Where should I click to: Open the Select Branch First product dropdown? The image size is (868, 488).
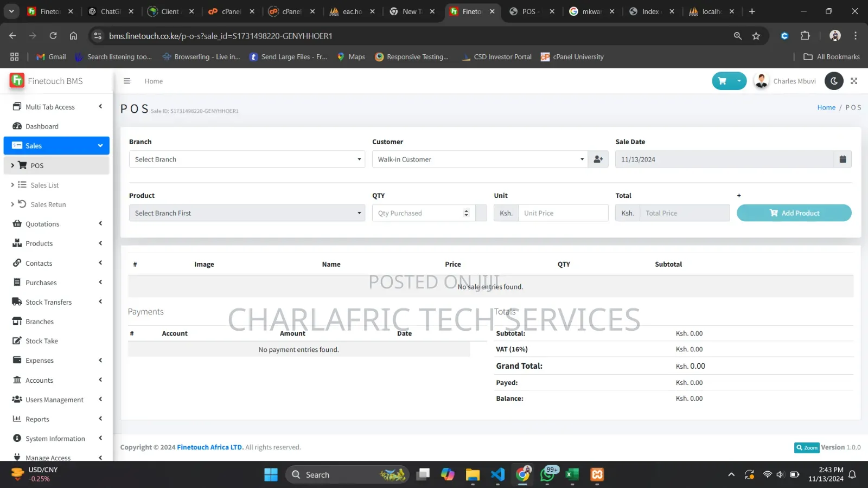[x=247, y=213]
